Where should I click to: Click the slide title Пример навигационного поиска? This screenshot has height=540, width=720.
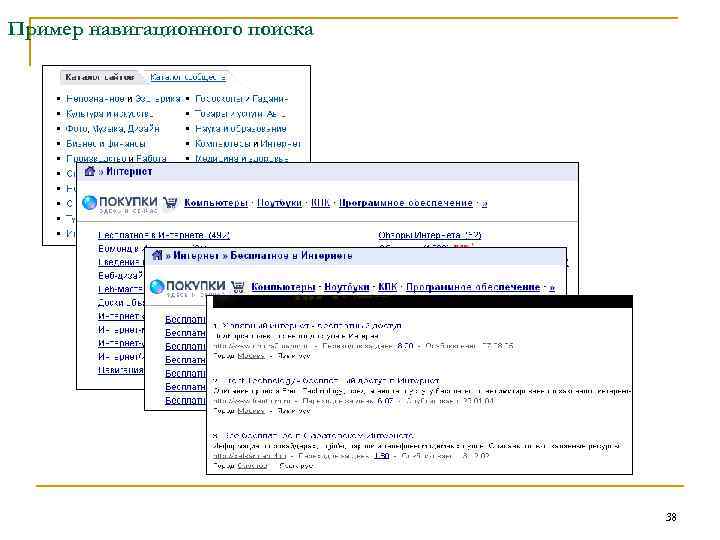point(161,29)
